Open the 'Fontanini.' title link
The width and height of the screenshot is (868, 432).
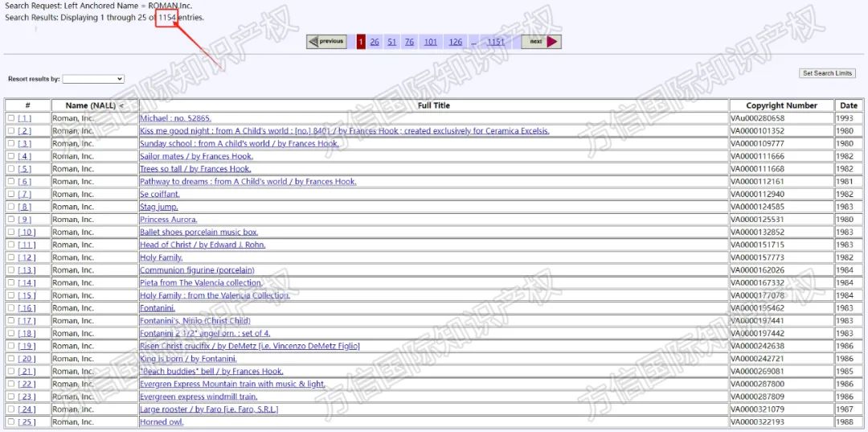tap(158, 308)
